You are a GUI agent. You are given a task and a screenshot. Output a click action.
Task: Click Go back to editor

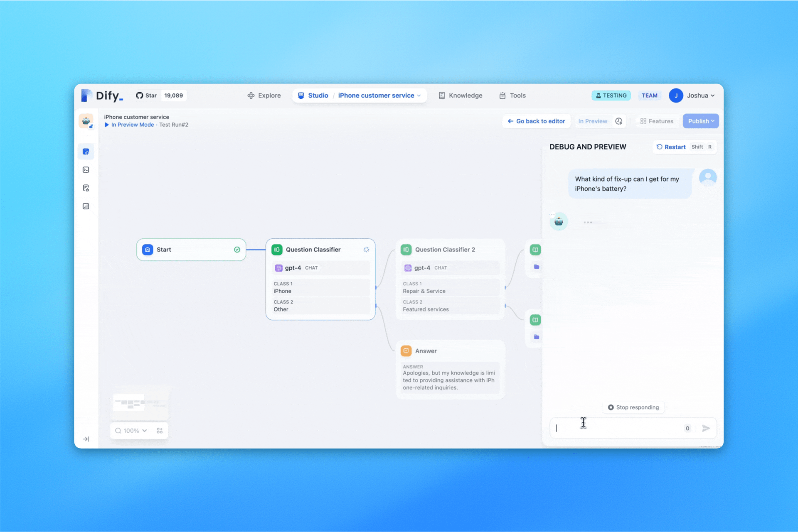coord(536,121)
